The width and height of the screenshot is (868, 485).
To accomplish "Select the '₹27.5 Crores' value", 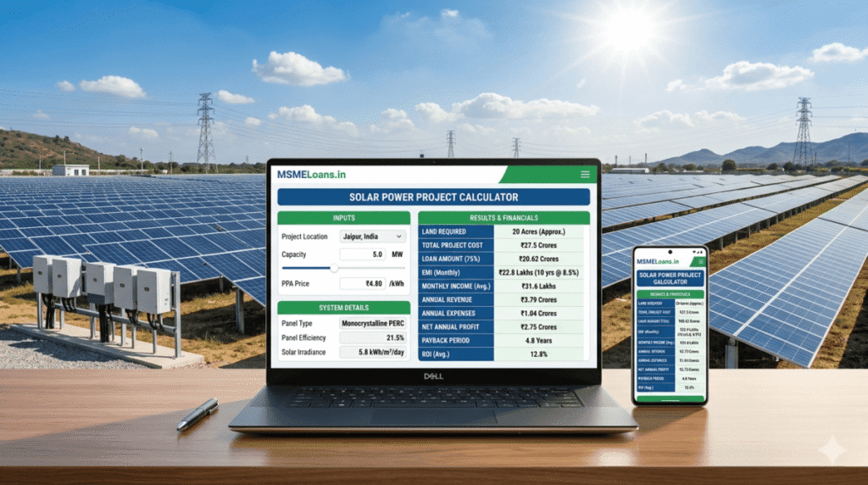I will pyautogui.click(x=538, y=245).
